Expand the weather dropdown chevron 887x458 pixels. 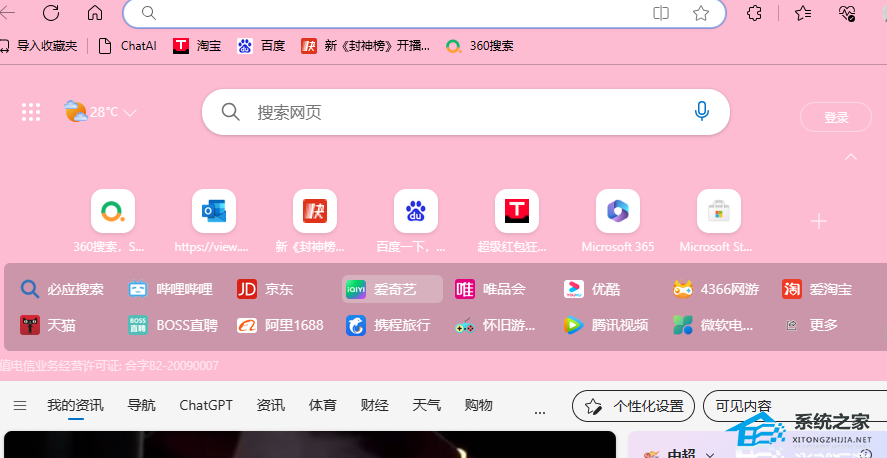pyautogui.click(x=130, y=113)
